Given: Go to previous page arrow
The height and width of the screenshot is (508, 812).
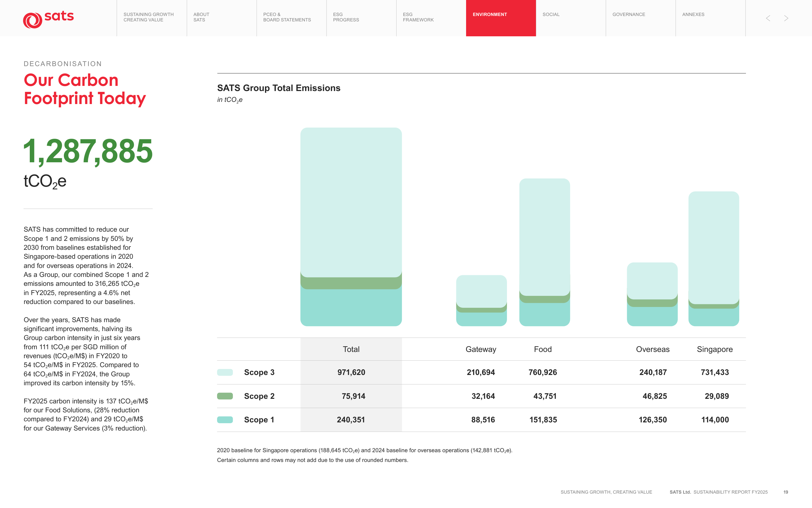Looking at the screenshot, I should point(768,18).
